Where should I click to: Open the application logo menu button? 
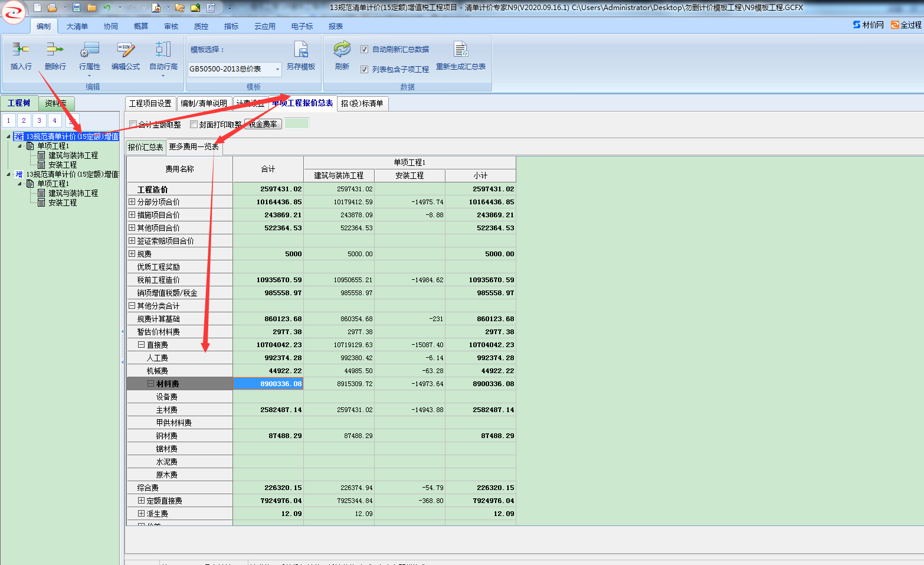(14, 12)
